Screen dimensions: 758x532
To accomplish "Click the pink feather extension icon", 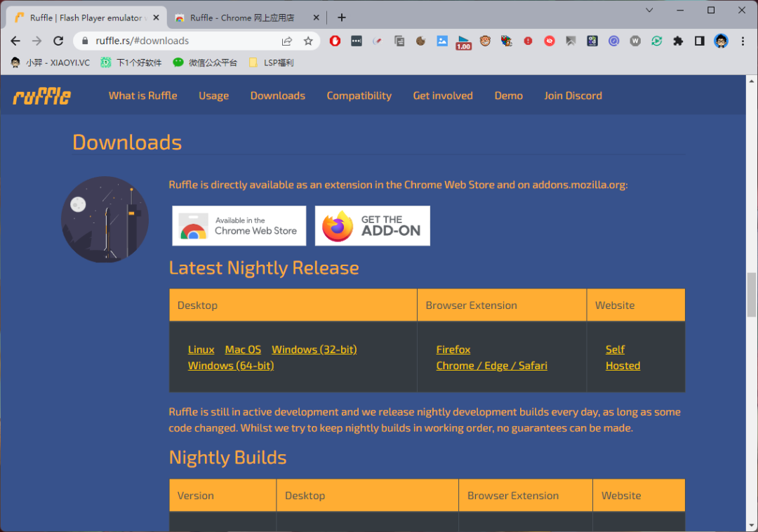I will (378, 41).
